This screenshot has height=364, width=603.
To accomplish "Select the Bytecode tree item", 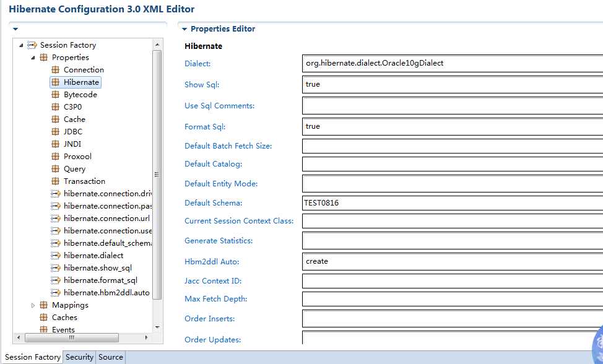I will coord(80,95).
